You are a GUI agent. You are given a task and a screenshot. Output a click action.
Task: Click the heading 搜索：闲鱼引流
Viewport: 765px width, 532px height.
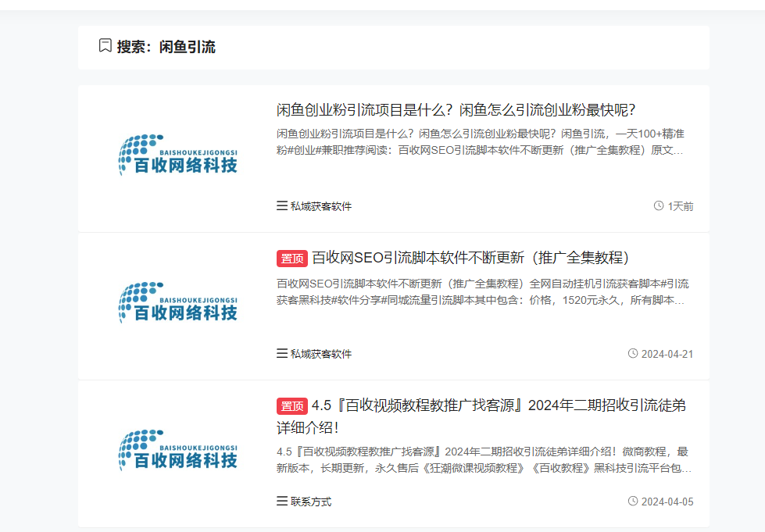tap(166, 47)
